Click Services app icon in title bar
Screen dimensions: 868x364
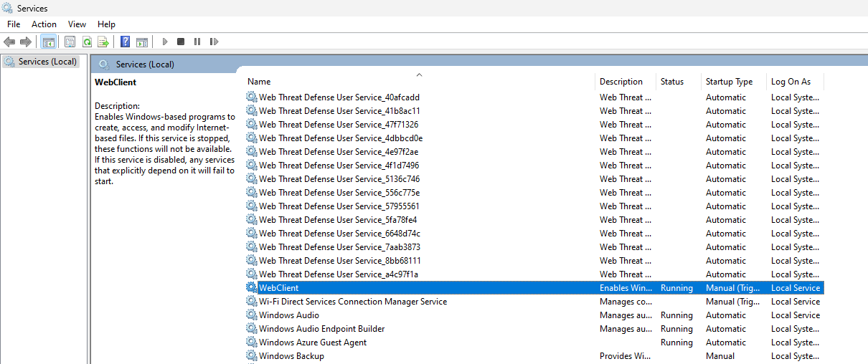pos(7,8)
